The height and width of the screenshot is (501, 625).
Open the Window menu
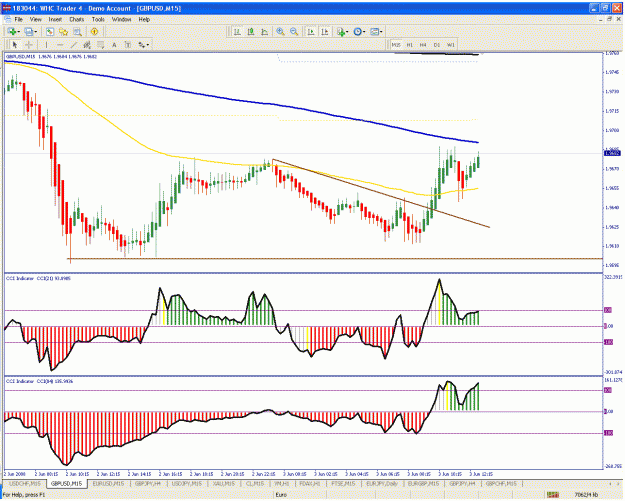121,19
